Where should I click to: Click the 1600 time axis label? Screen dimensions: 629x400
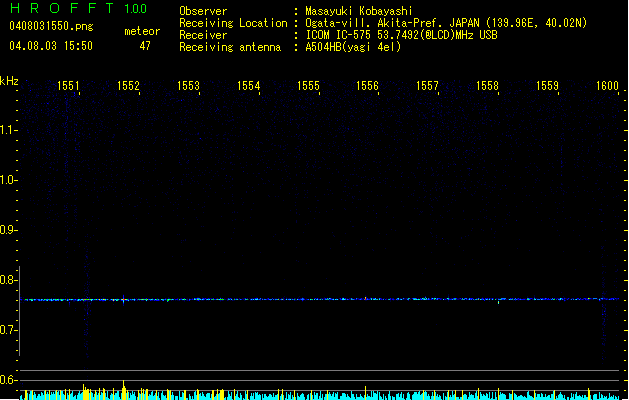point(607,85)
